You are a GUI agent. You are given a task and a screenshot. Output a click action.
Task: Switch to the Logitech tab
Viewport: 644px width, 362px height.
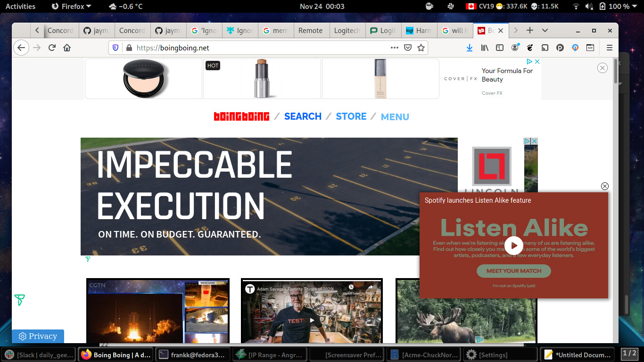347,30
